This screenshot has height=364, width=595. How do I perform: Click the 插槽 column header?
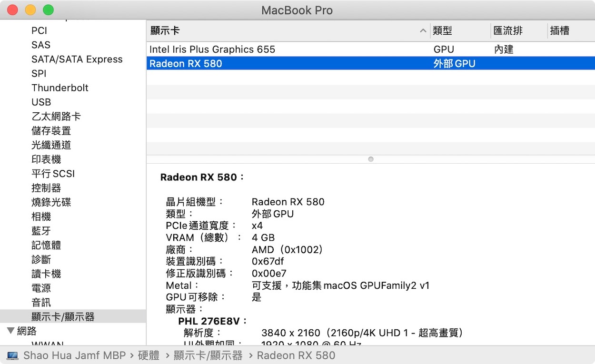pyautogui.click(x=559, y=31)
